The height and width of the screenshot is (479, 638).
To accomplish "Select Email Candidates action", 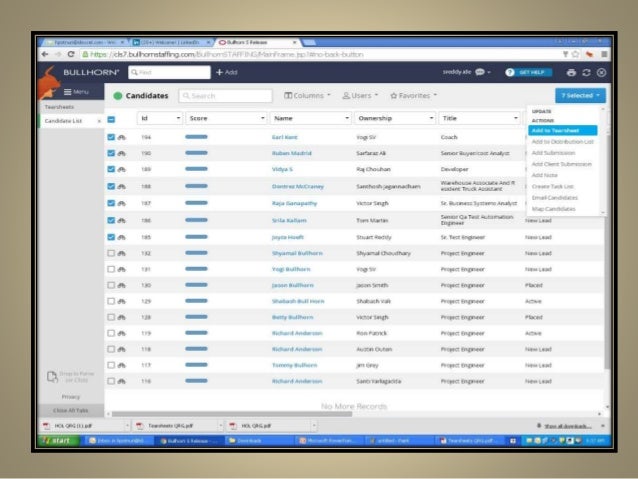I will tap(555, 197).
